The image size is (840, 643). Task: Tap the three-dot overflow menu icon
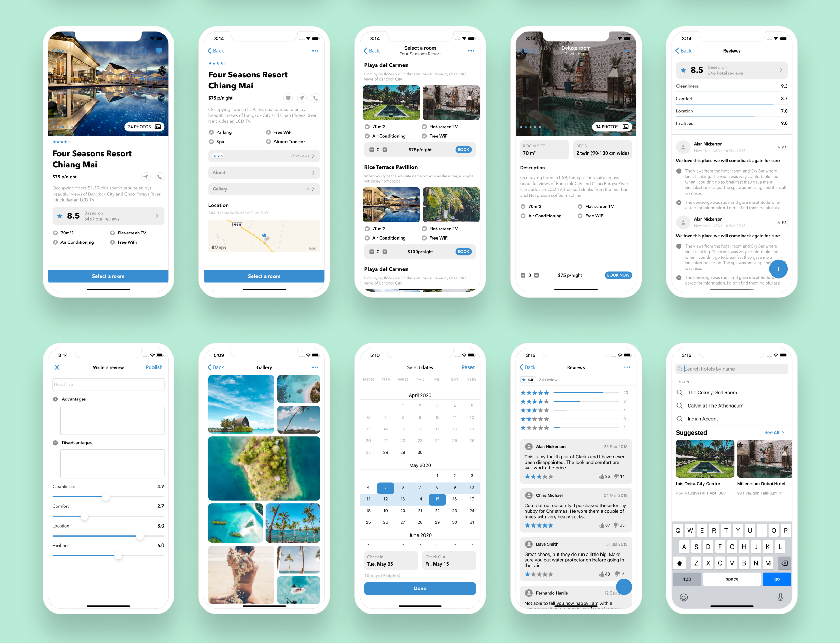(313, 53)
